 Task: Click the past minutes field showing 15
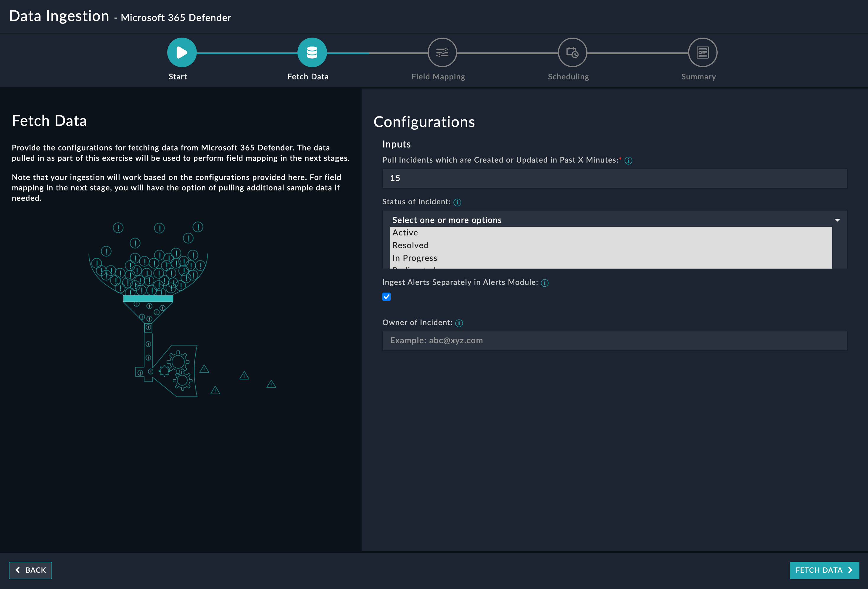(614, 178)
